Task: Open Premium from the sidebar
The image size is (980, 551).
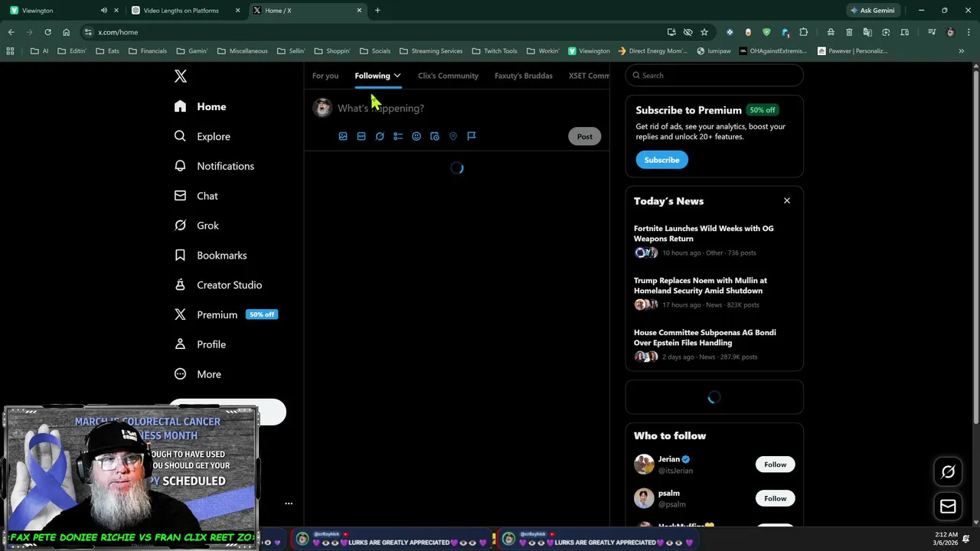Action: coord(225,315)
